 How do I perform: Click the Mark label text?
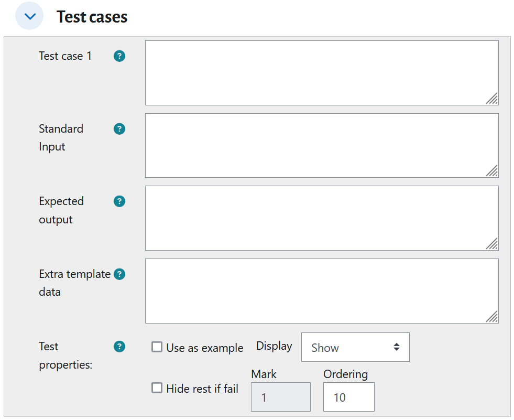(x=264, y=374)
